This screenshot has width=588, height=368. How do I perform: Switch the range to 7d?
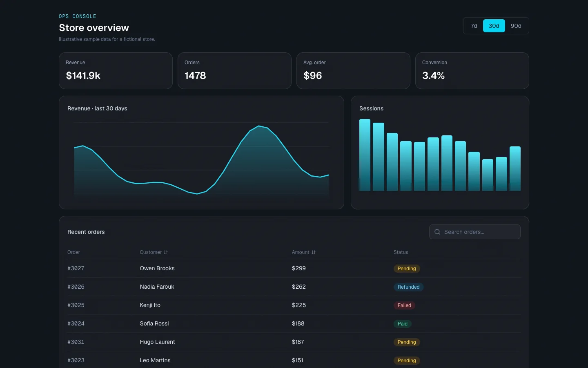(x=474, y=26)
